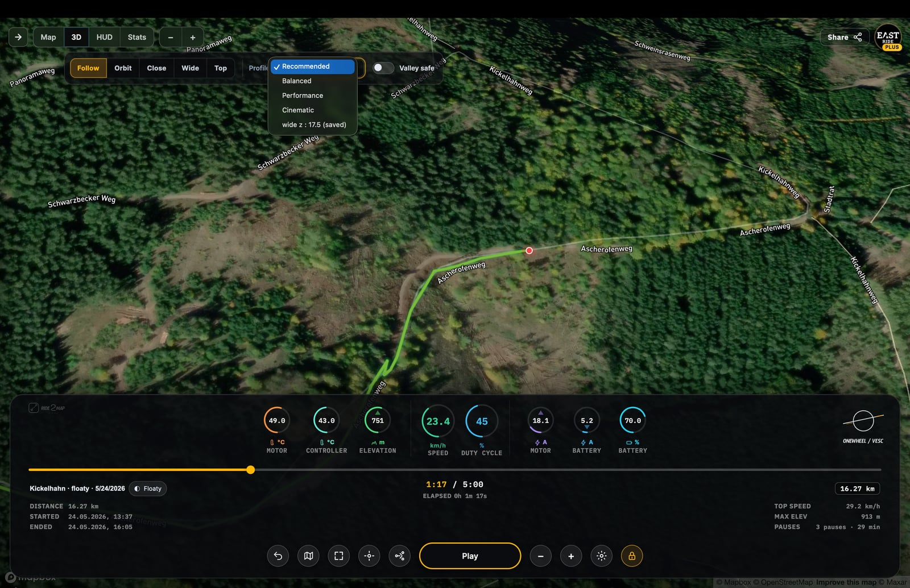Activate the Follow camera mode

pos(88,68)
